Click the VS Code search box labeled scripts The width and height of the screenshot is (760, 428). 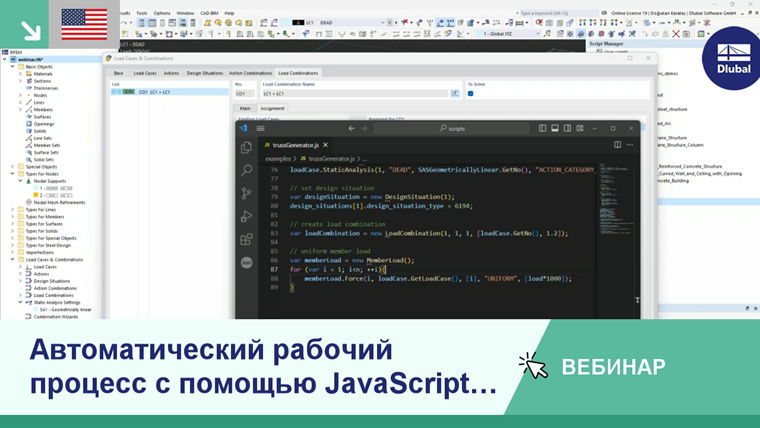point(451,128)
